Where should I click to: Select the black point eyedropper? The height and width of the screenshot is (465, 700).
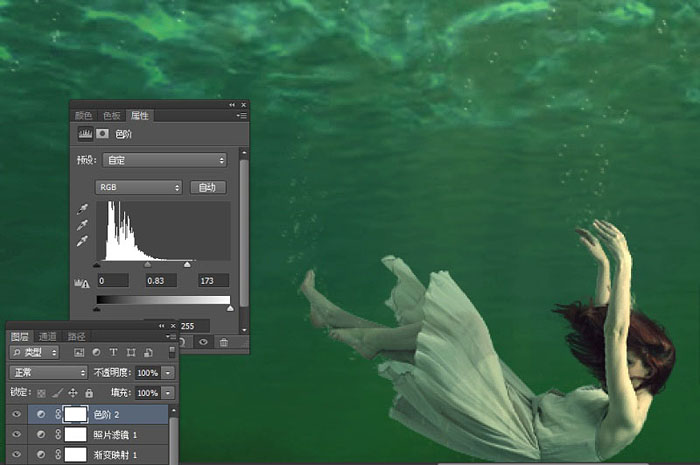click(x=83, y=209)
